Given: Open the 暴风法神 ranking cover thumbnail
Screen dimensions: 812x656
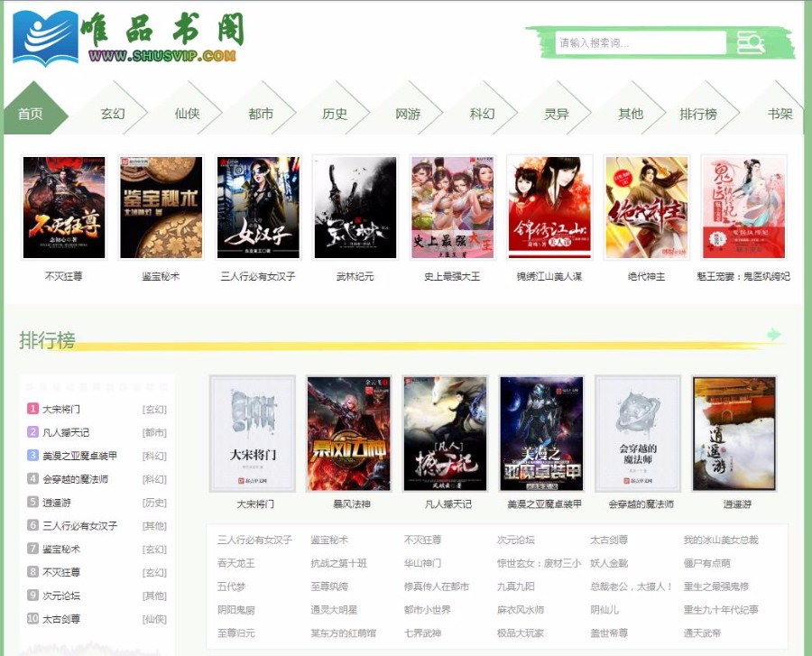Looking at the screenshot, I should 349,433.
